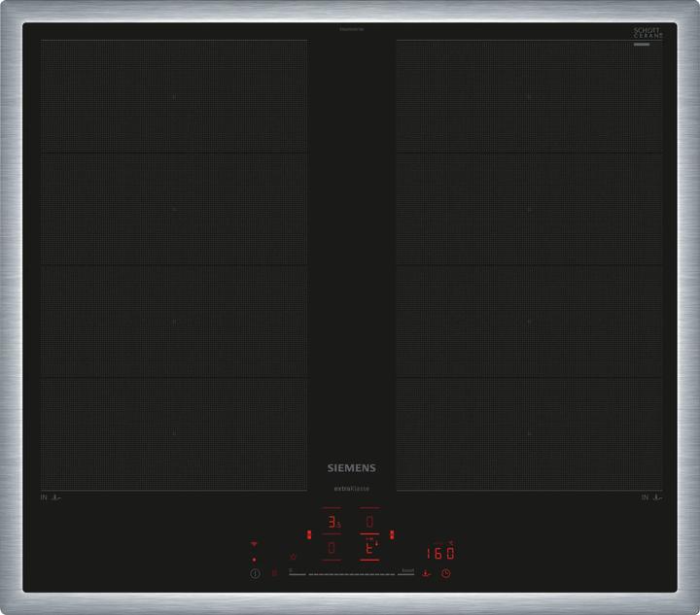Tap the pan frying sensor icon
Screen dimensions: 700x615
pyautogui.click(x=425, y=573)
